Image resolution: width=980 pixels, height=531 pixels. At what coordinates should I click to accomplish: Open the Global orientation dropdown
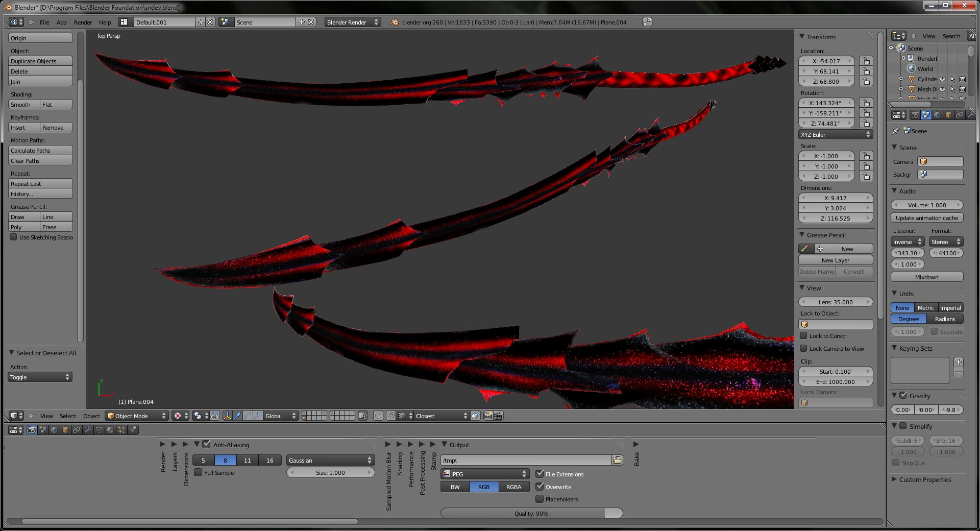[281, 416]
